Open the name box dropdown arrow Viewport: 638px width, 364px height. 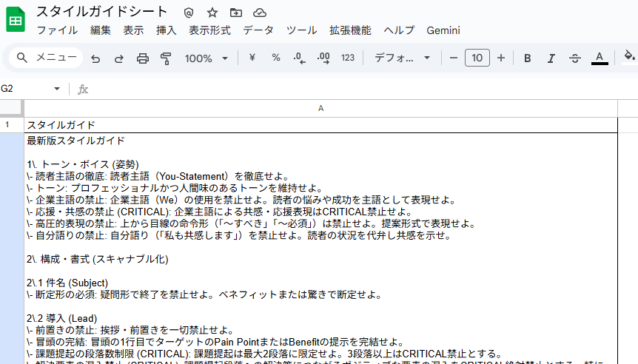click(57, 89)
